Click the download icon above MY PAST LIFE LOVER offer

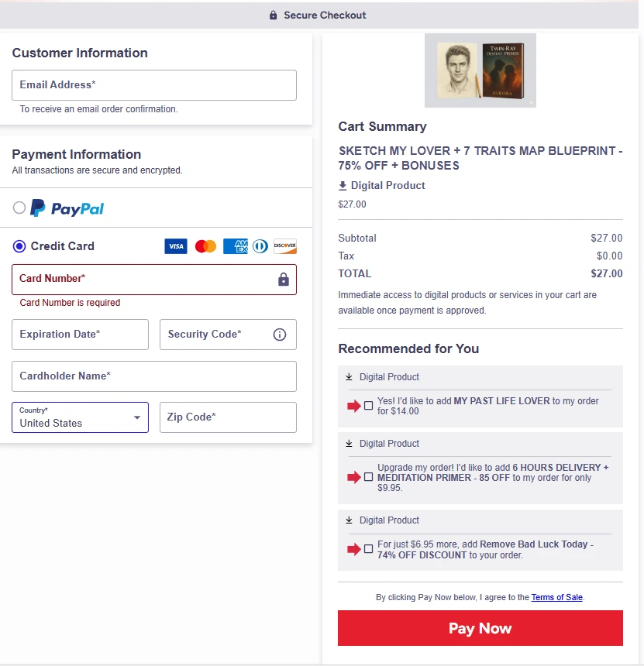coord(348,377)
